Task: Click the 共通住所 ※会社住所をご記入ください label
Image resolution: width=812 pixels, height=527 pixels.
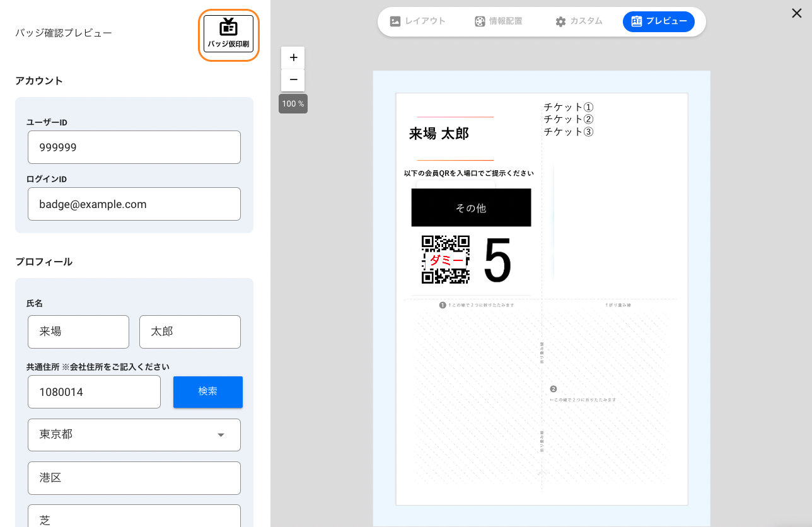Action: (98, 367)
